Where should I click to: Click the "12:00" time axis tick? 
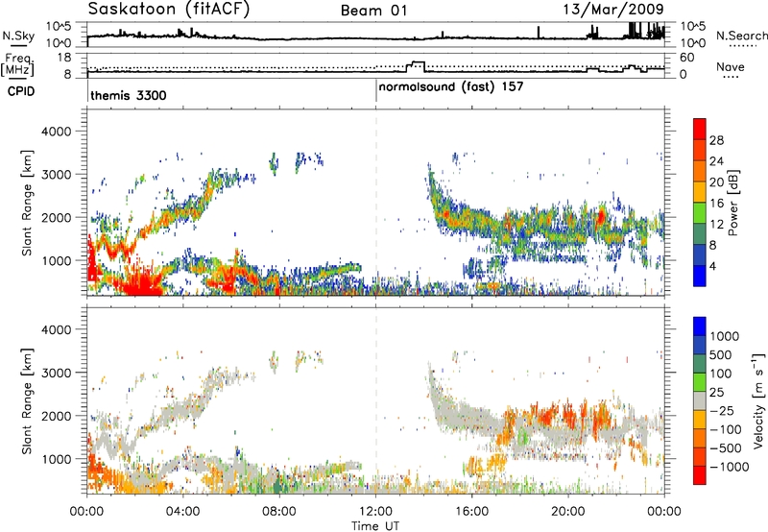click(x=375, y=512)
